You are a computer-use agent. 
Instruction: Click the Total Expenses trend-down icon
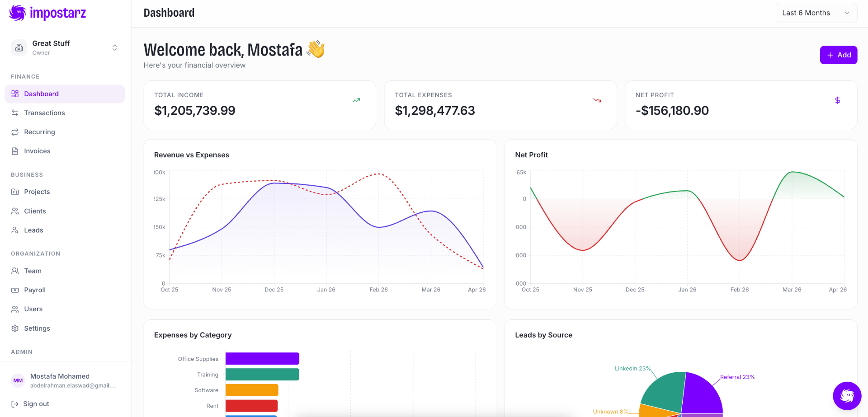tap(597, 100)
